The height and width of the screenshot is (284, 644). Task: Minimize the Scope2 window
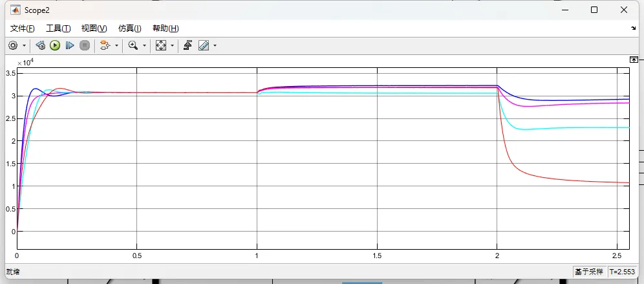564,10
